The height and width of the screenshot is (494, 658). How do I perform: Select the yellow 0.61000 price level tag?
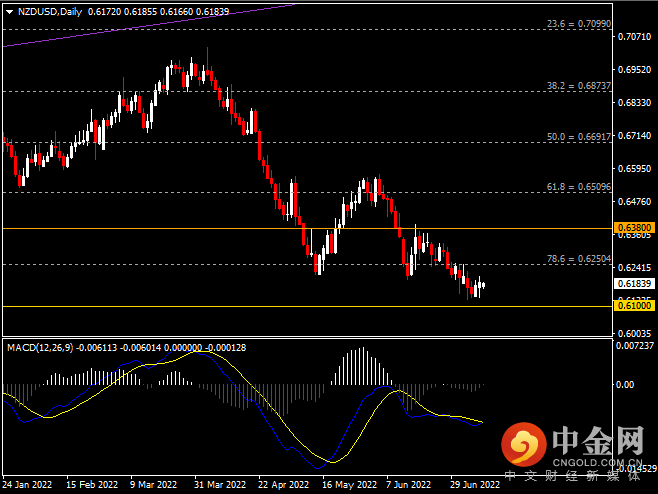pyautogui.click(x=634, y=306)
